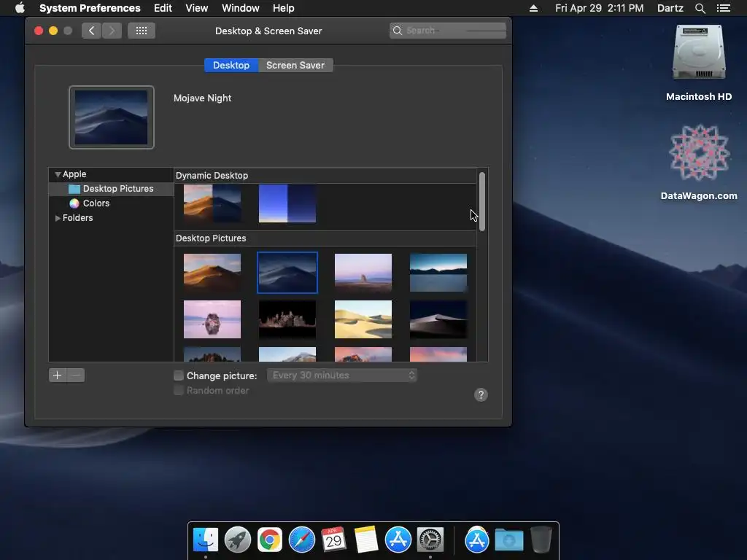
Task: Choose the dark dune night picture
Action: [x=438, y=319]
